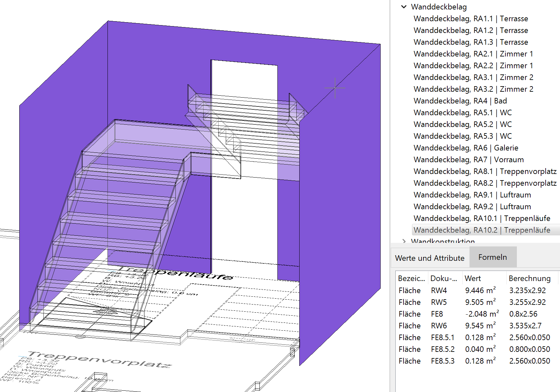The image size is (560, 392).
Task: Click the value 9.446 m²
Action: click(481, 290)
